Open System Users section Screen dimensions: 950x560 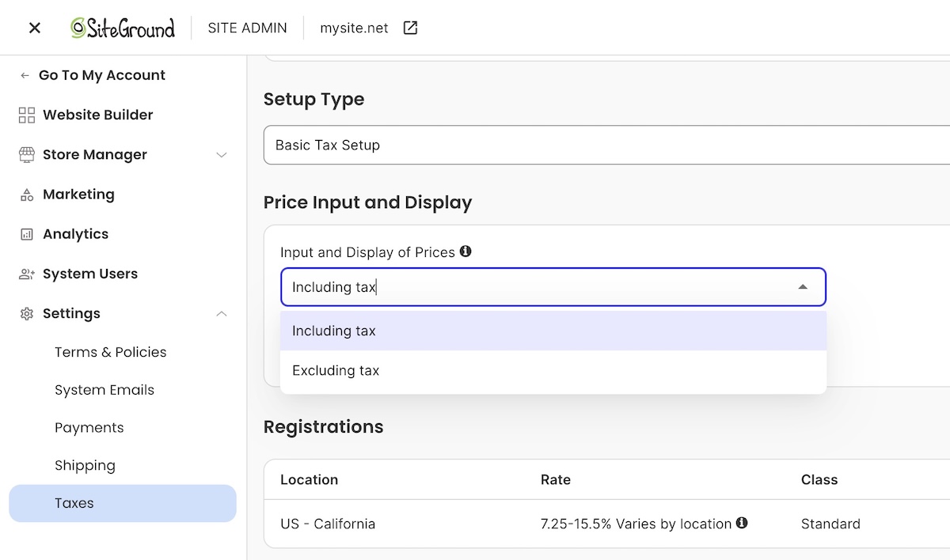[x=90, y=274]
